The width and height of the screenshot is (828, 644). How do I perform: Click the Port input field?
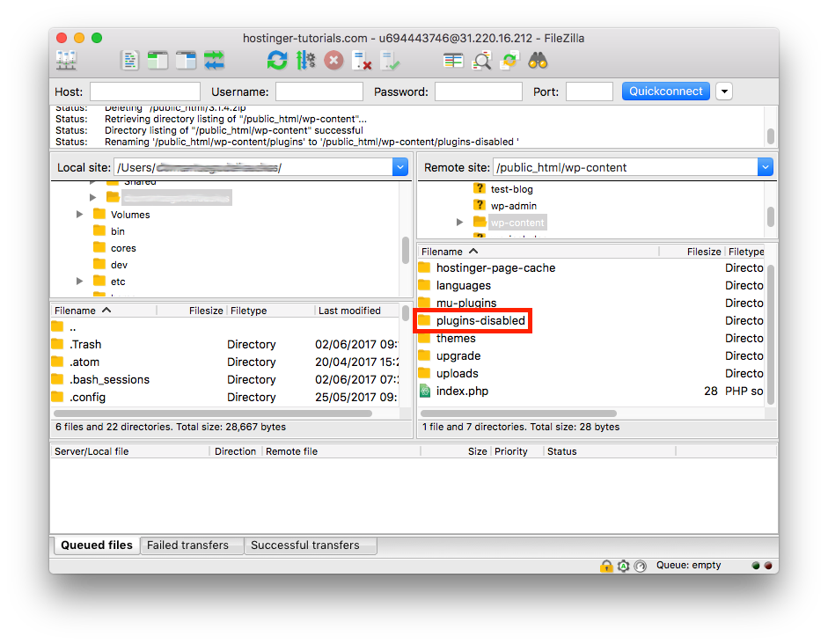point(590,91)
